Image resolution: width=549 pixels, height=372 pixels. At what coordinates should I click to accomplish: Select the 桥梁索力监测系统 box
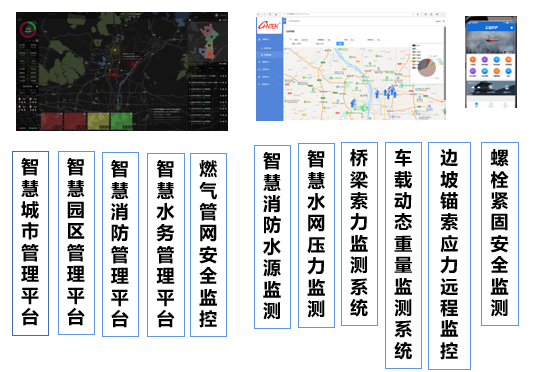click(359, 234)
